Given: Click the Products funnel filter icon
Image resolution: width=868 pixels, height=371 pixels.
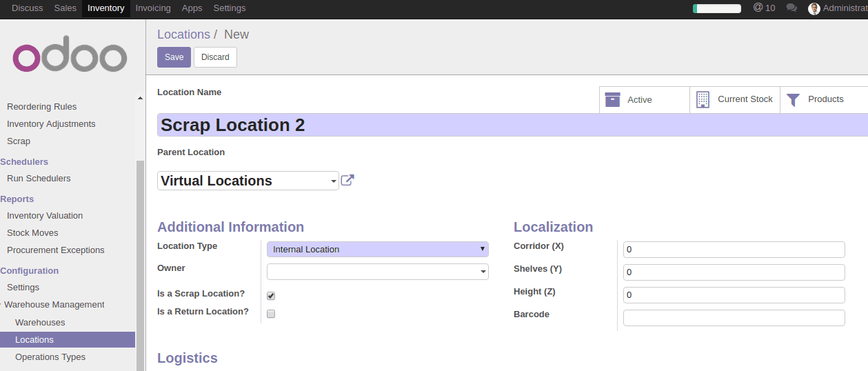Looking at the screenshot, I should point(794,100).
